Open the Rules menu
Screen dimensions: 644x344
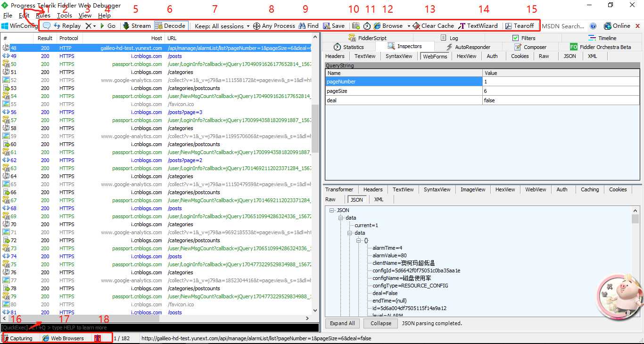click(x=43, y=16)
